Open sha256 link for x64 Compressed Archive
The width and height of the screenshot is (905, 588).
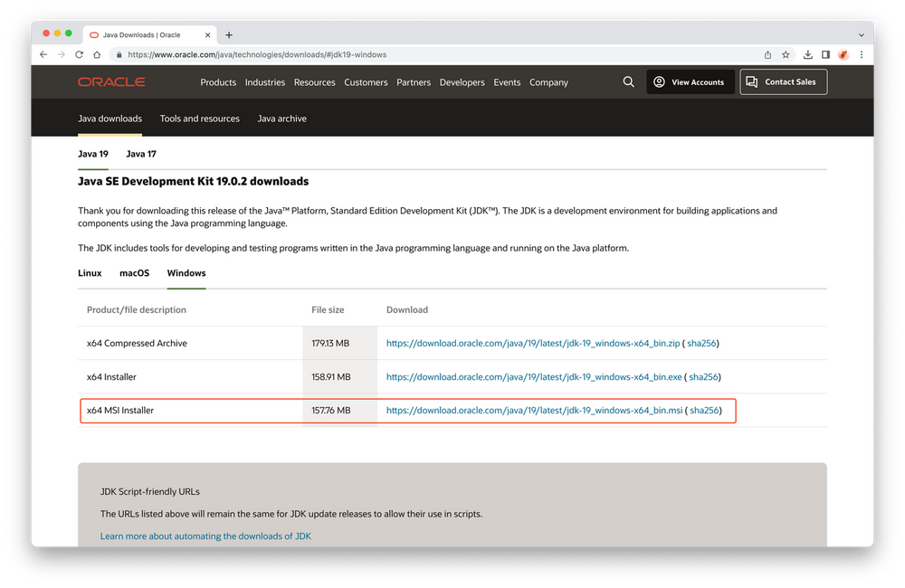pos(701,344)
